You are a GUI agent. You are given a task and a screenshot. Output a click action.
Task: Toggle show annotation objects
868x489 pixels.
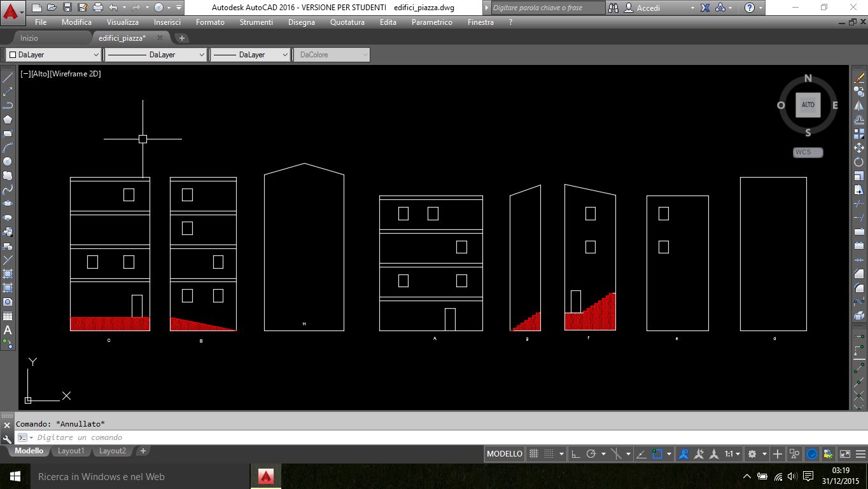point(684,454)
